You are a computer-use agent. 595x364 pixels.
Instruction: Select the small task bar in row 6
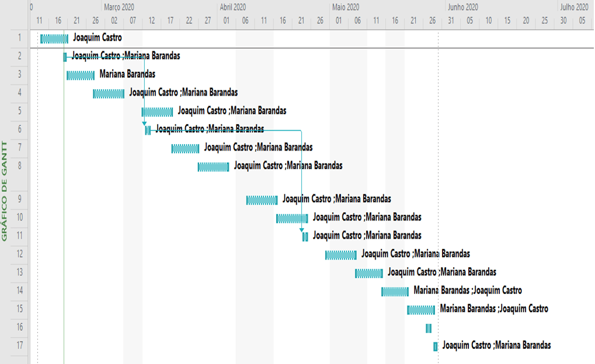click(148, 130)
